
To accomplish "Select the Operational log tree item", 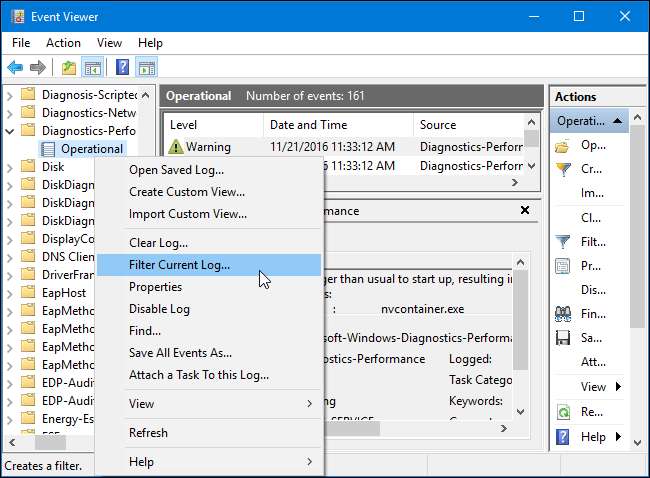I will click(83, 149).
